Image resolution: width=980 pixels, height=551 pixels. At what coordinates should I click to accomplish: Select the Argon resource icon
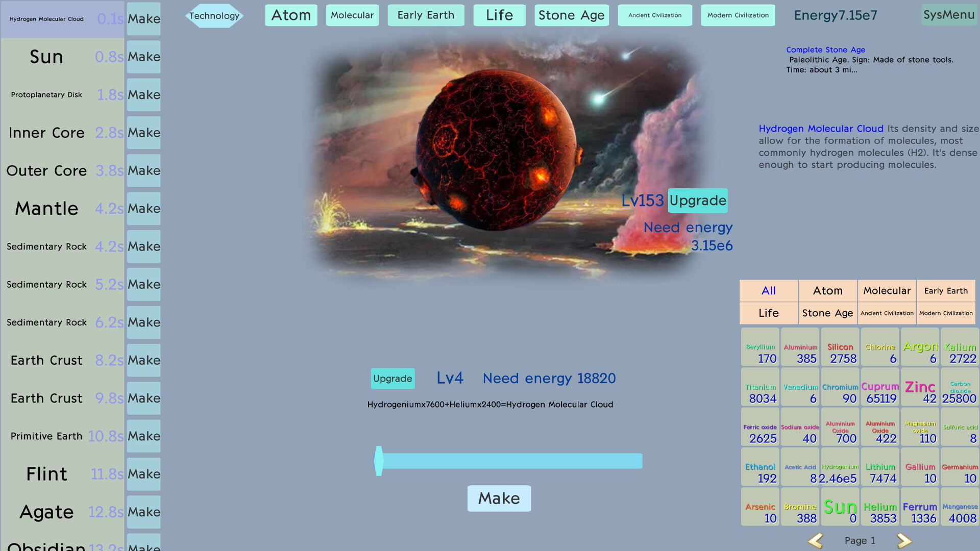click(x=920, y=347)
